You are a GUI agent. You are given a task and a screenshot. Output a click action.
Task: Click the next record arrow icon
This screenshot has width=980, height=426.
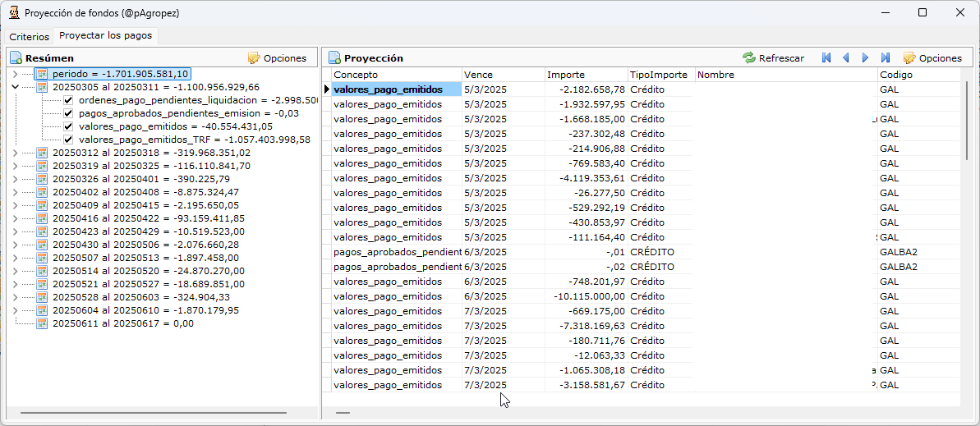click(x=865, y=58)
